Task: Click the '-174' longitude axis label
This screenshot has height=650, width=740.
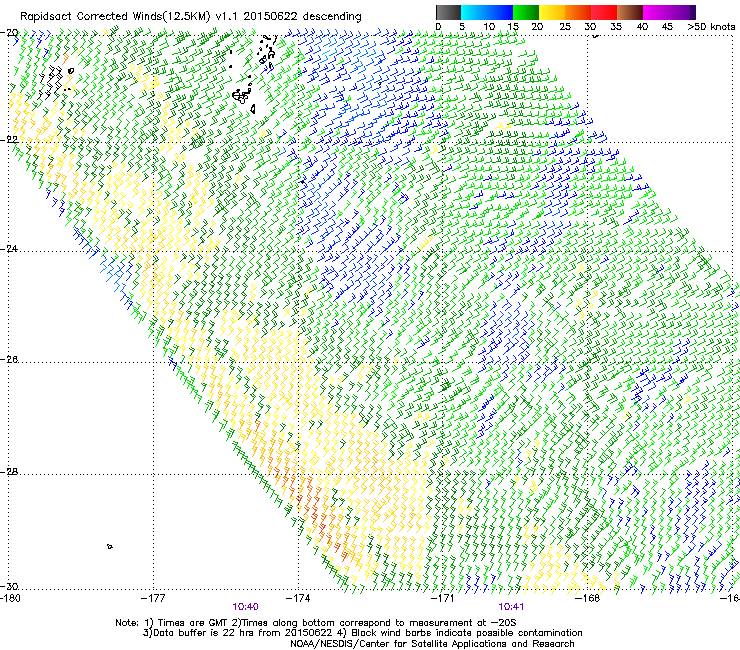Action: (298, 599)
